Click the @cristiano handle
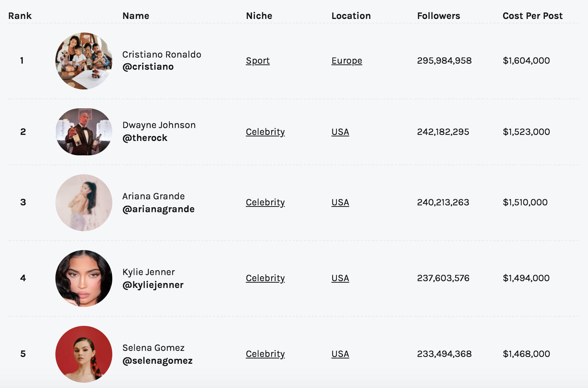588x388 pixels. (x=148, y=67)
